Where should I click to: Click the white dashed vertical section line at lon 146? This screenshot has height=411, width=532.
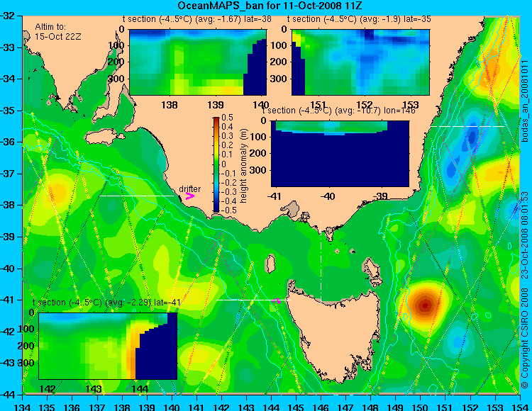pyautogui.click(x=321, y=261)
